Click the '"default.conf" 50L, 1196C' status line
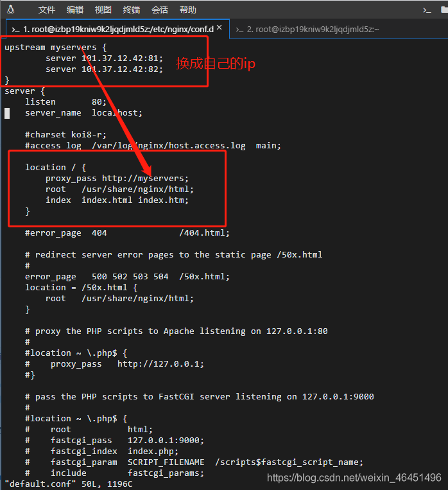This screenshot has width=448, height=490. [69, 484]
